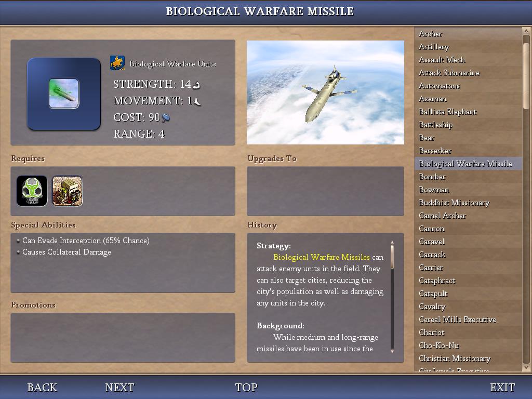
Task: Click EXIT to close the Civilopedia
Action: click(x=502, y=387)
